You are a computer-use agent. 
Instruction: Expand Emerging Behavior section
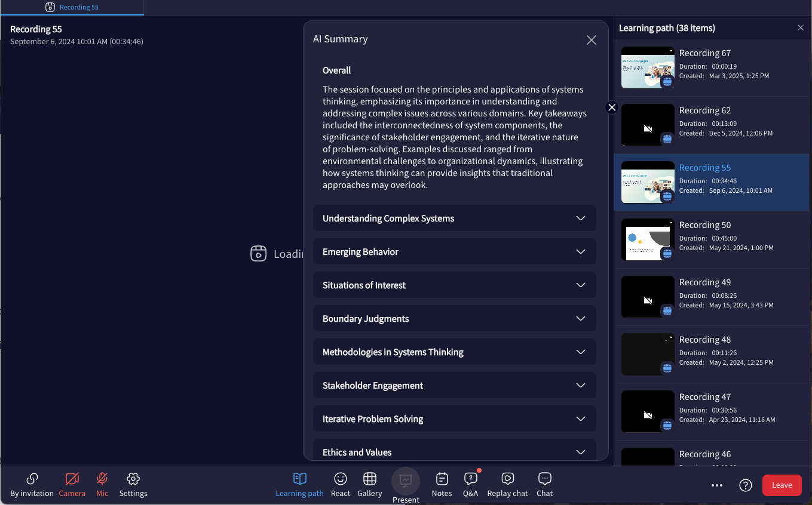455,251
